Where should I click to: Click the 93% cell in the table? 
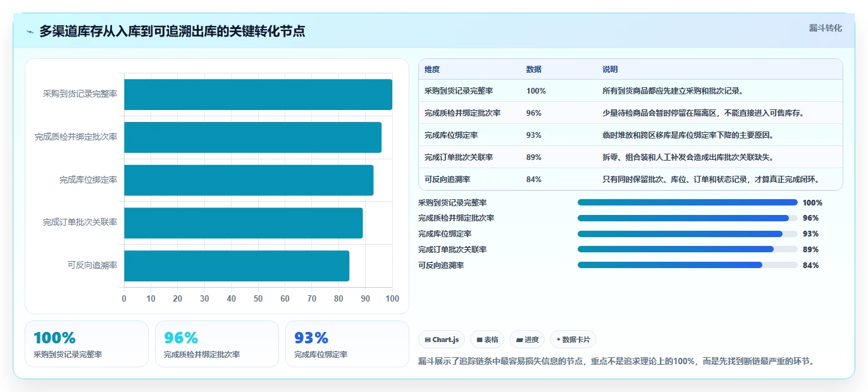(534, 135)
